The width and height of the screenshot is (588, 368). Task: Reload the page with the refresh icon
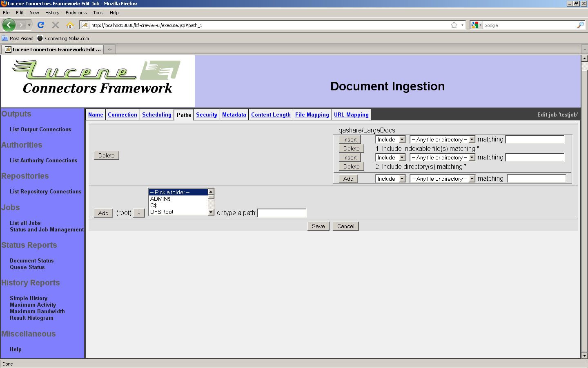coord(41,25)
